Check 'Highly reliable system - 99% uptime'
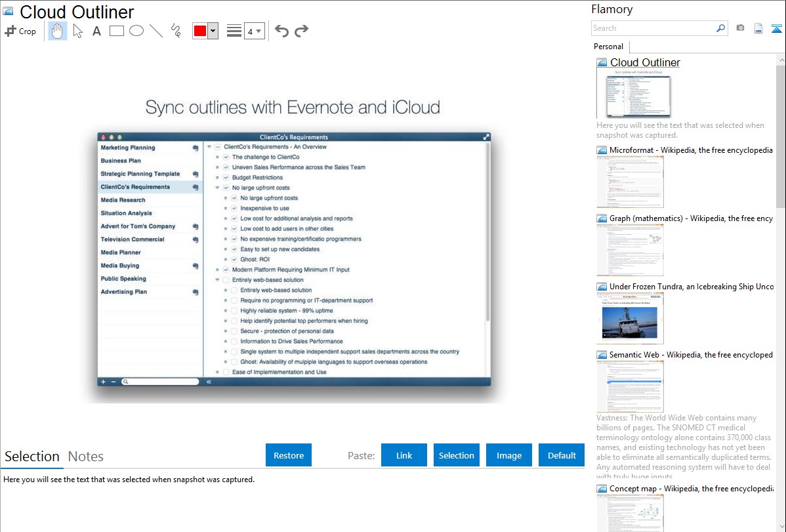 pyautogui.click(x=234, y=311)
